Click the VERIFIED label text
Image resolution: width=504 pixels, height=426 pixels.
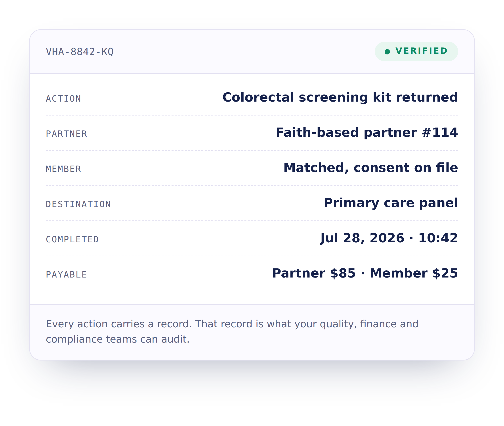point(422,51)
